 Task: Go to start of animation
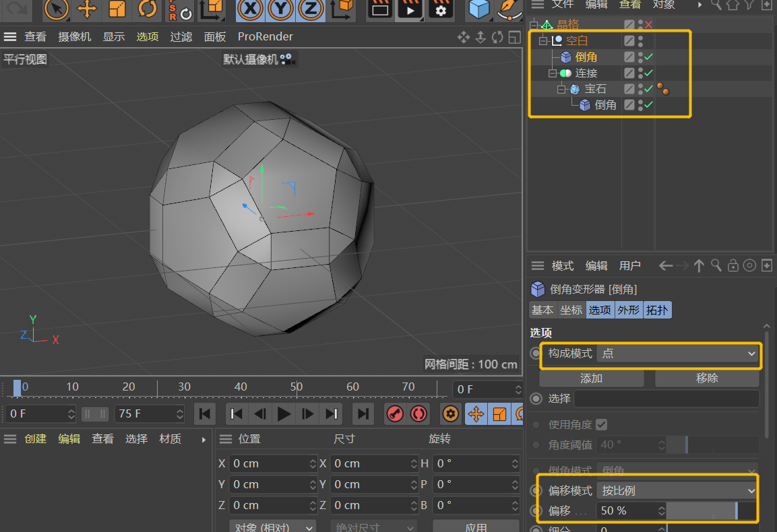[x=204, y=414]
